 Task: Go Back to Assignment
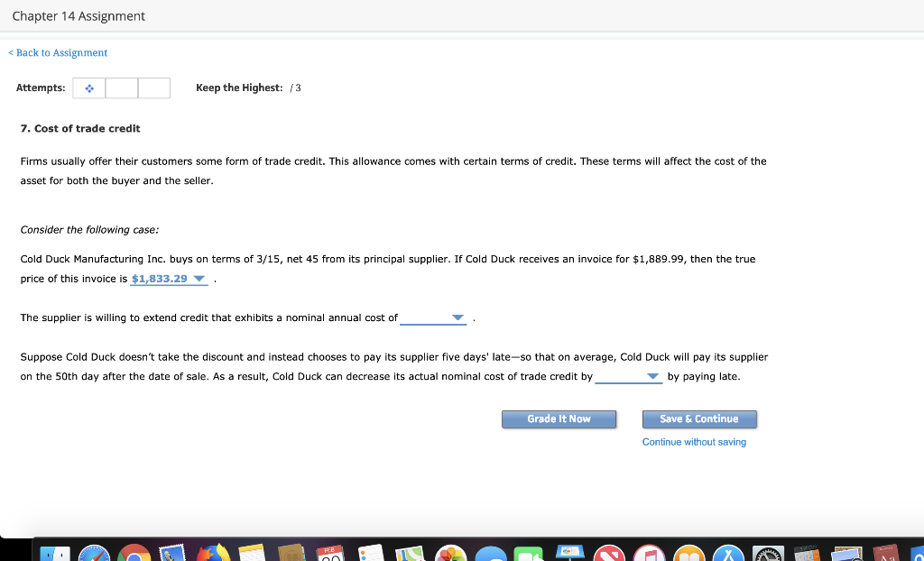[x=58, y=53]
